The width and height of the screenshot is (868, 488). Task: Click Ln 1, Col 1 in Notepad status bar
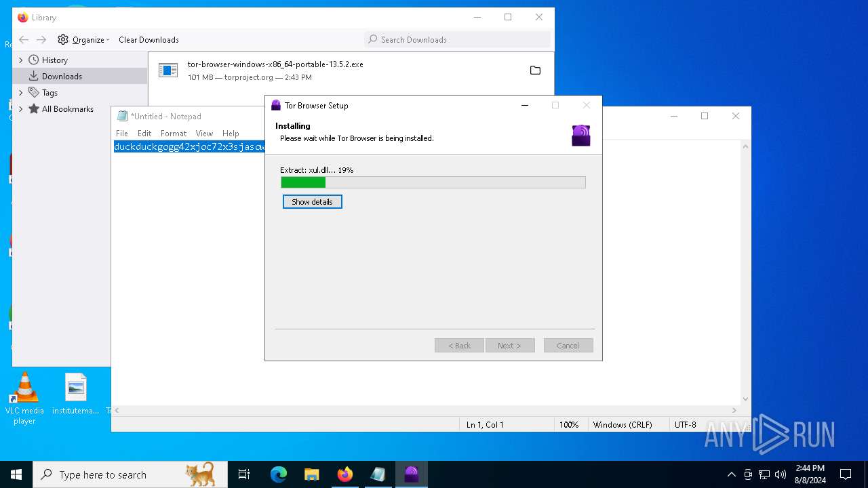[485, 425]
